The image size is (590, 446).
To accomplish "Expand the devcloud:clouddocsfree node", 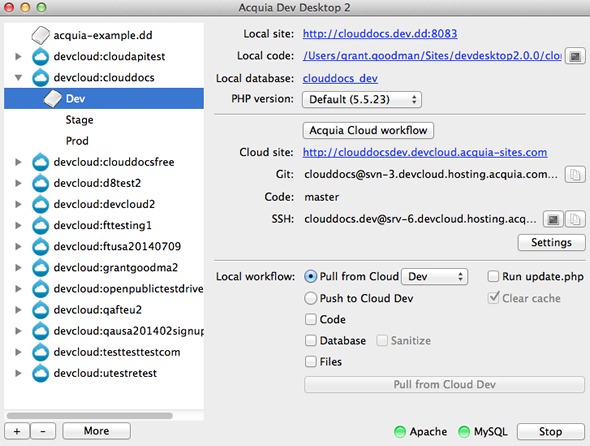I will 18,162.
